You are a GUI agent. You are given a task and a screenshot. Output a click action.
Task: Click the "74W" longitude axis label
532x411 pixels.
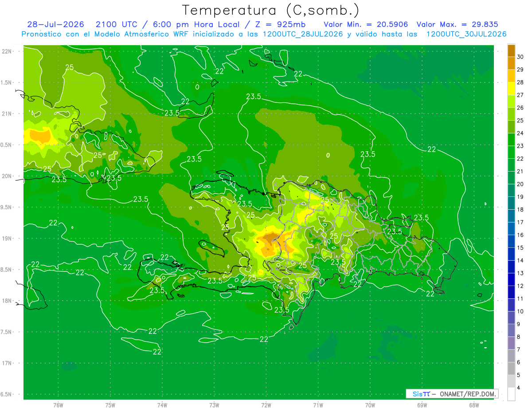coord(162,405)
